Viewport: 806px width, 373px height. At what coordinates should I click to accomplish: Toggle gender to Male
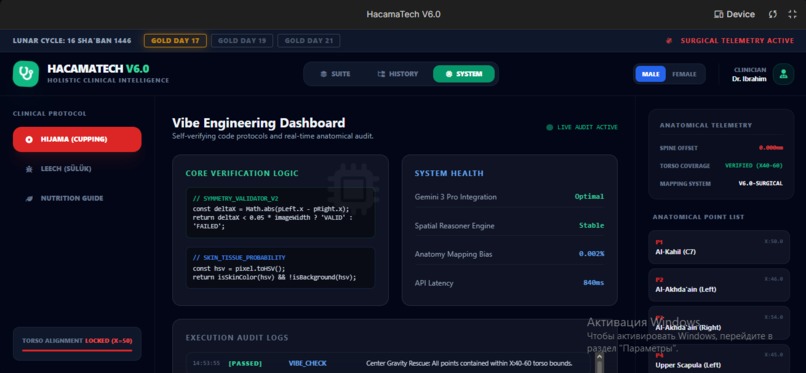[x=651, y=74]
